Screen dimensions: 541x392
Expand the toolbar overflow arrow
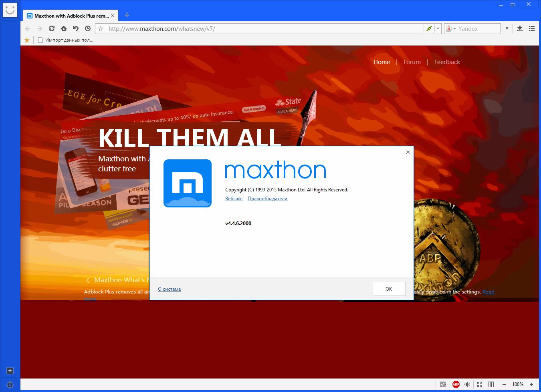click(x=507, y=28)
